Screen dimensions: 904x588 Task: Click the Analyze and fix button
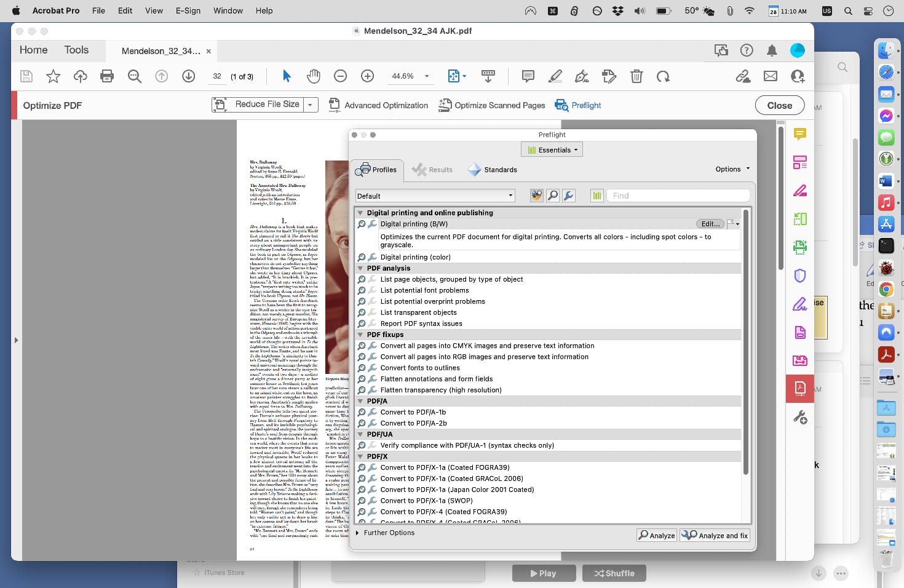(715, 535)
